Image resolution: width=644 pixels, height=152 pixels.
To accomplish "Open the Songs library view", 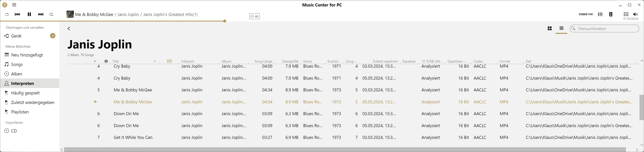I will [x=17, y=64].
